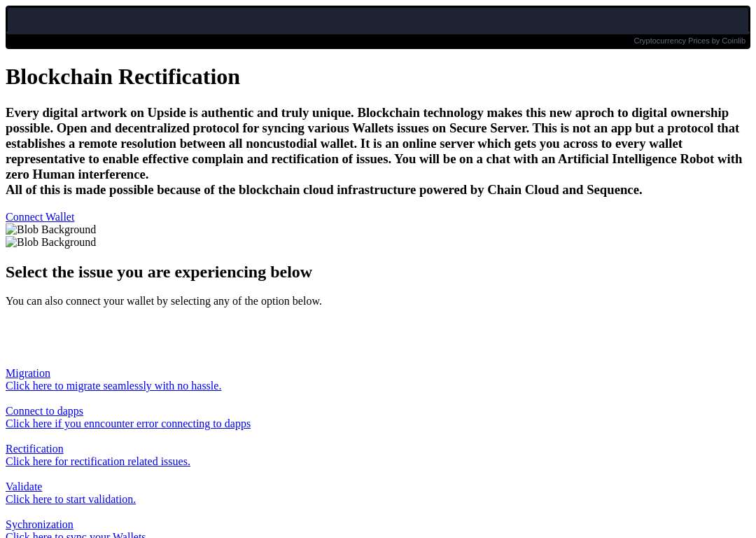
Task: Click the second Blob Background broken image
Action: [x=50, y=242]
